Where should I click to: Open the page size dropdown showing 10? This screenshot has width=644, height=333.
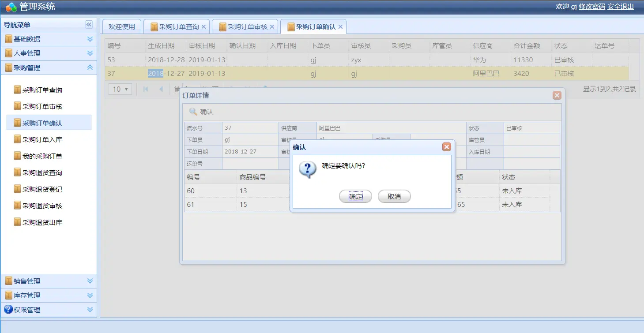click(120, 89)
